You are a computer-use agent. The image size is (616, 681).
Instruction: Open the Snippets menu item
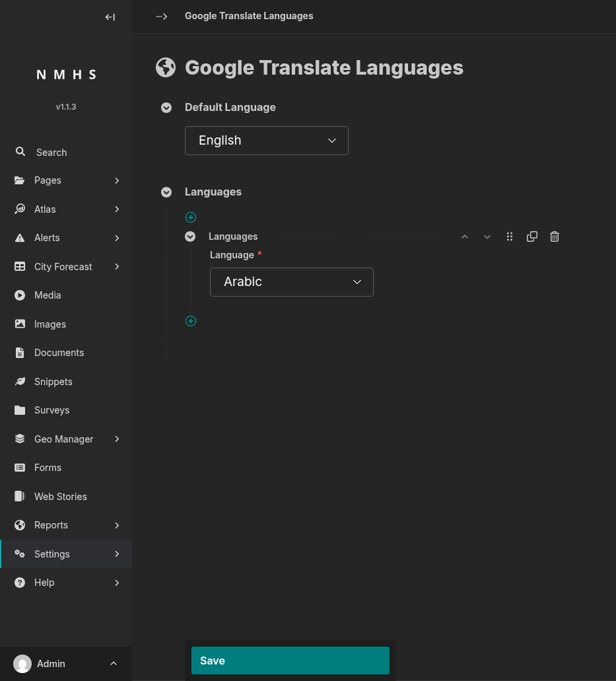[x=66, y=381]
